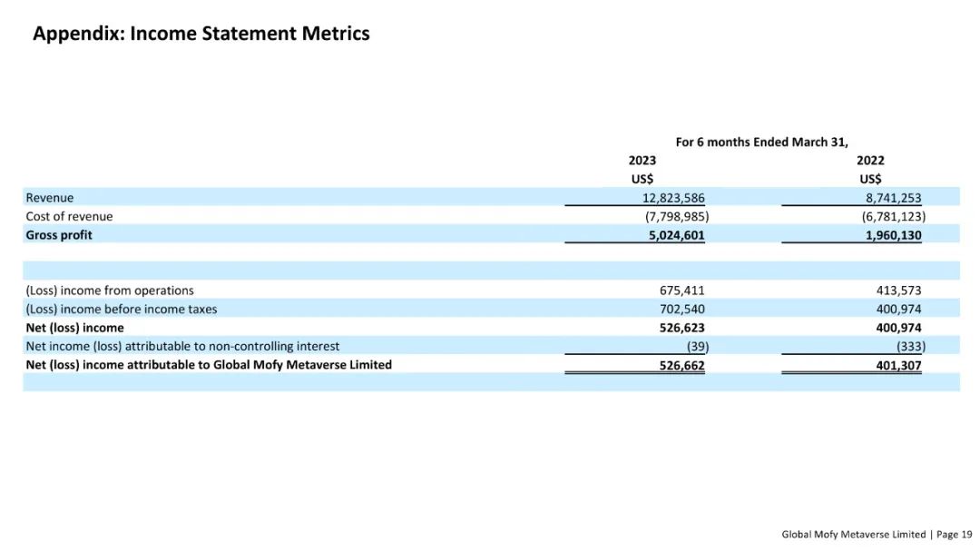Select the attributable net income value "401,307"
The width and height of the screenshot is (980, 552).
pyautogui.click(x=898, y=366)
